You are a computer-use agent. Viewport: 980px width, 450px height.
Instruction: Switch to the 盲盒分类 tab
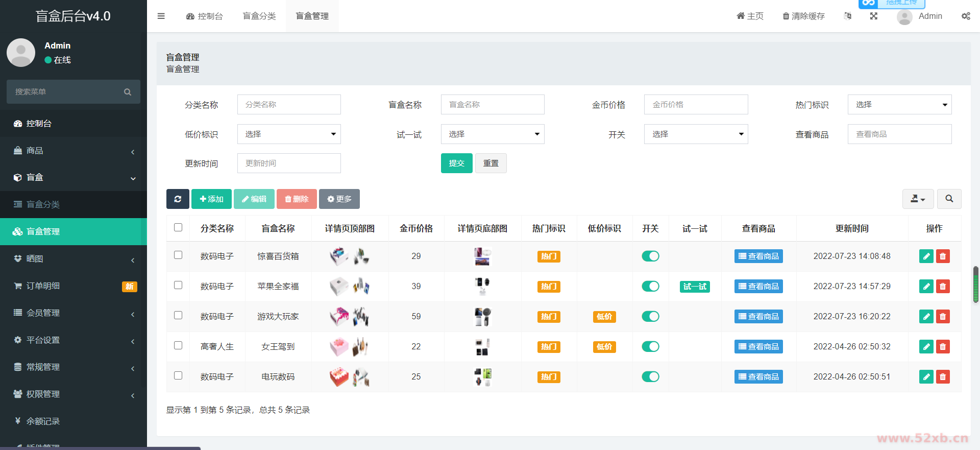tap(259, 16)
